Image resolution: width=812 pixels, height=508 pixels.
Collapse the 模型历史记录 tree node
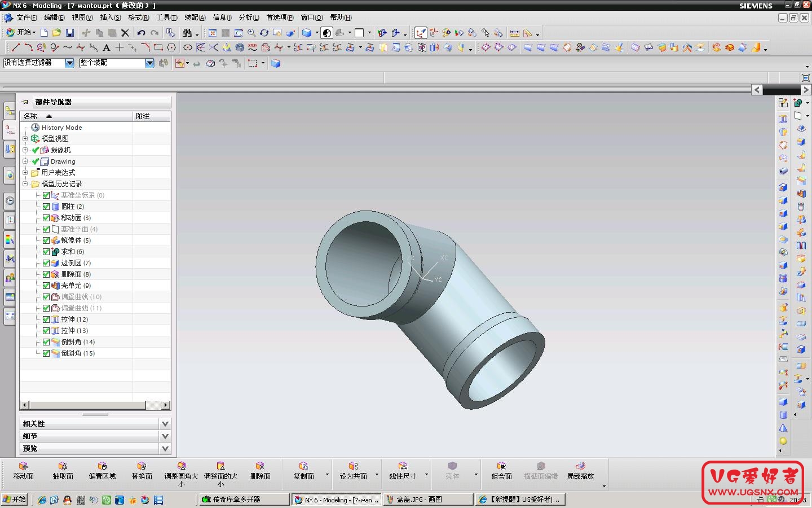(x=25, y=184)
